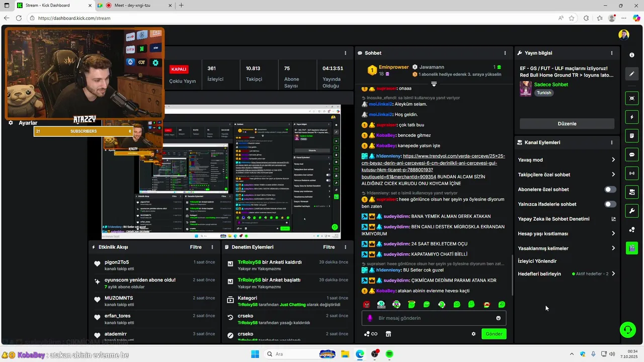
Task: Click the green support headset button
Action: [x=627, y=330]
